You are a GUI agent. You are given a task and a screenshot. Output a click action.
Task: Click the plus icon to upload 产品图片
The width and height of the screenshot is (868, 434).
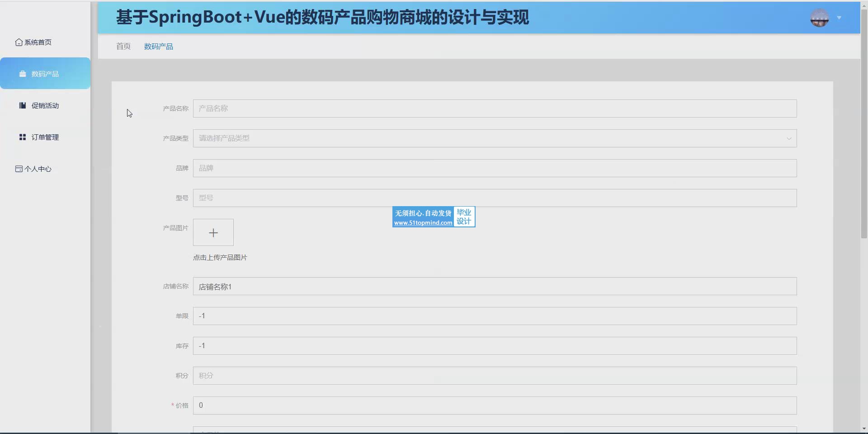pos(213,233)
